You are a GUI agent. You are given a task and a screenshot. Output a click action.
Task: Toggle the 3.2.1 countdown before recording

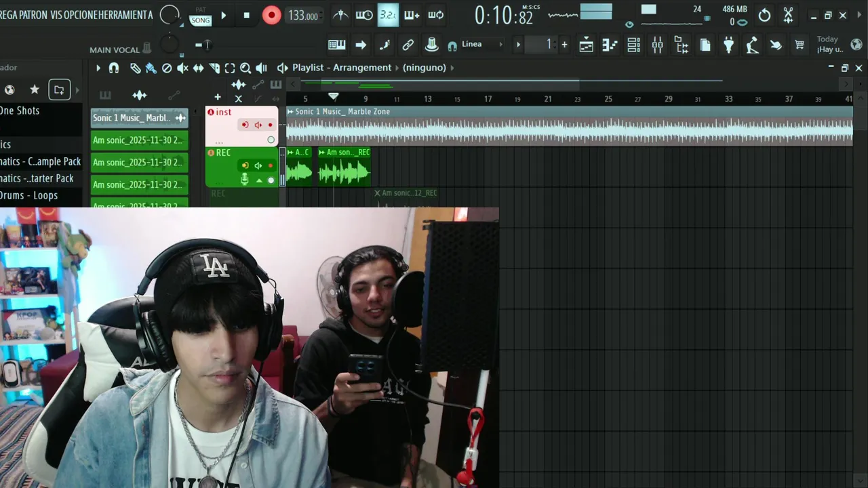pyautogui.click(x=388, y=15)
